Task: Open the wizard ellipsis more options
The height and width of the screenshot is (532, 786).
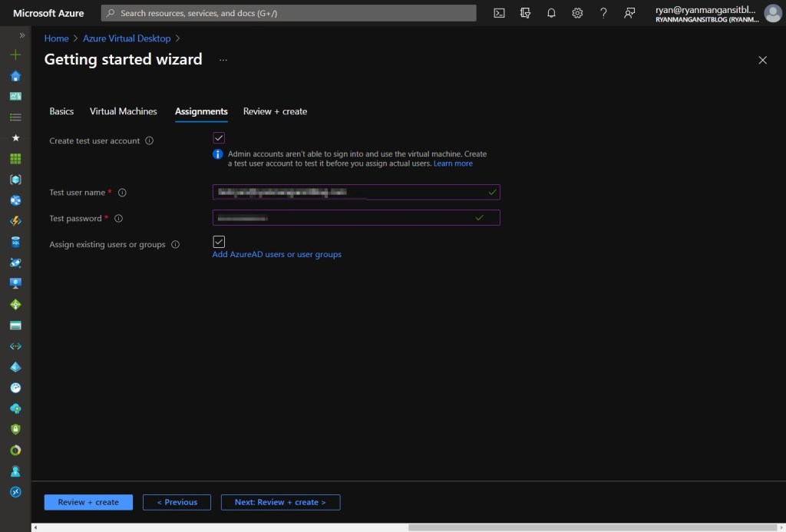Action: click(223, 60)
